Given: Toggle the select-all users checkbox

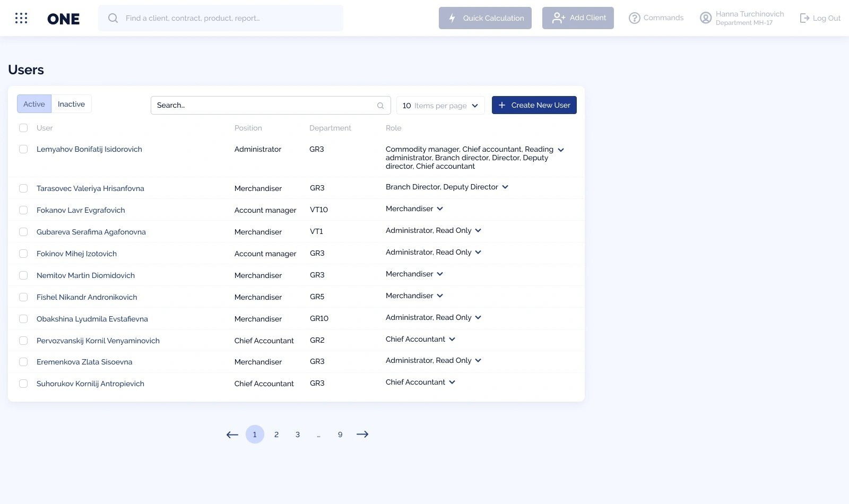Looking at the screenshot, I should click(x=23, y=128).
